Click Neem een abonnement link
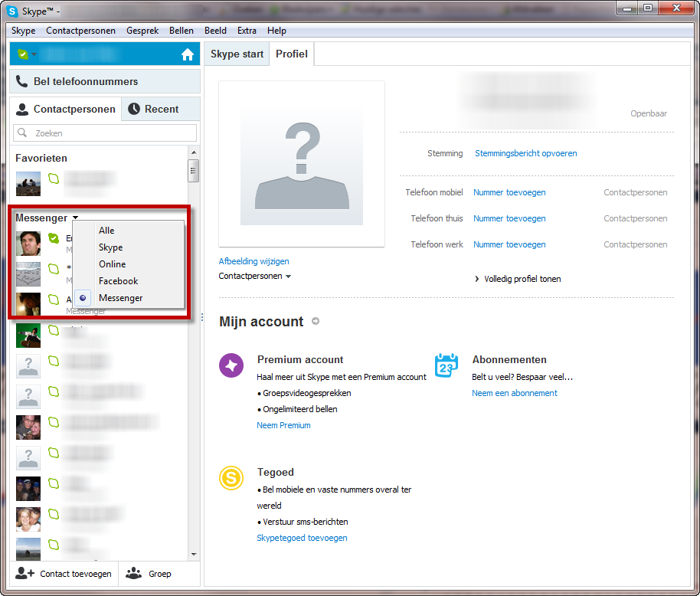This screenshot has height=596, width=700. pyautogui.click(x=515, y=393)
